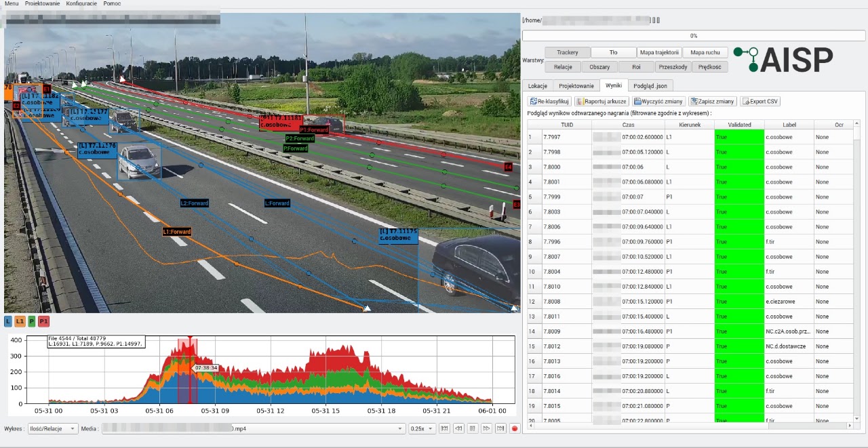Switch to the Lokacje tab
868x448 pixels.
tap(538, 85)
